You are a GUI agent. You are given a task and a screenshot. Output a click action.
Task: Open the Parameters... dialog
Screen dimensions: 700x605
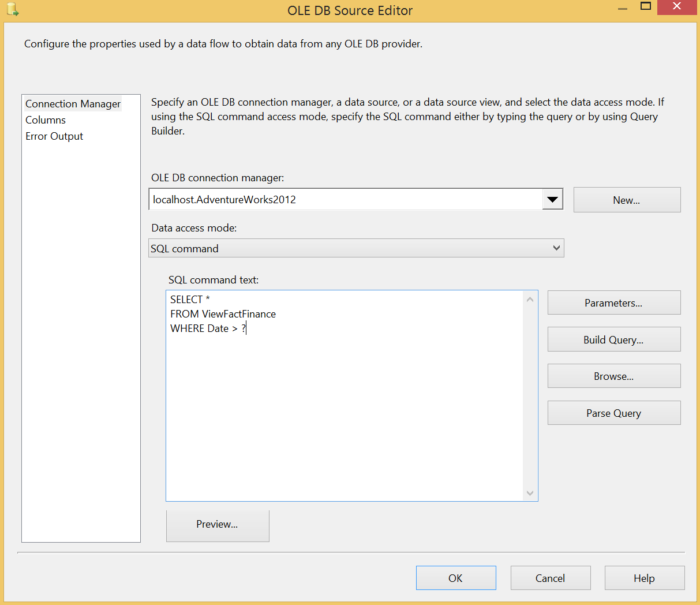[613, 303]
